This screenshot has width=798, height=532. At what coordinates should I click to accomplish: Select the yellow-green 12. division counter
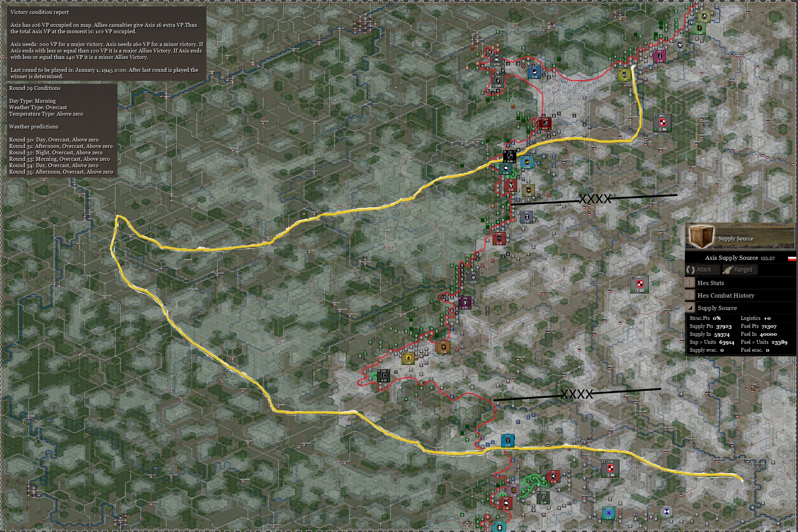pos(624,75)
